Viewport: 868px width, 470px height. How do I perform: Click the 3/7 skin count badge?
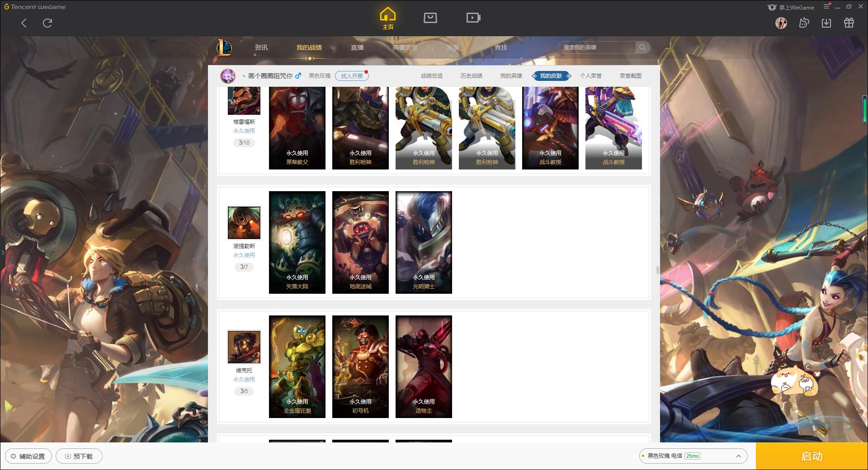244,267
